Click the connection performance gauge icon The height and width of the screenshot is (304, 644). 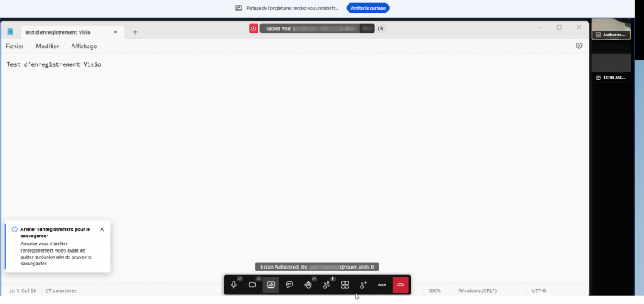point(381,28)
